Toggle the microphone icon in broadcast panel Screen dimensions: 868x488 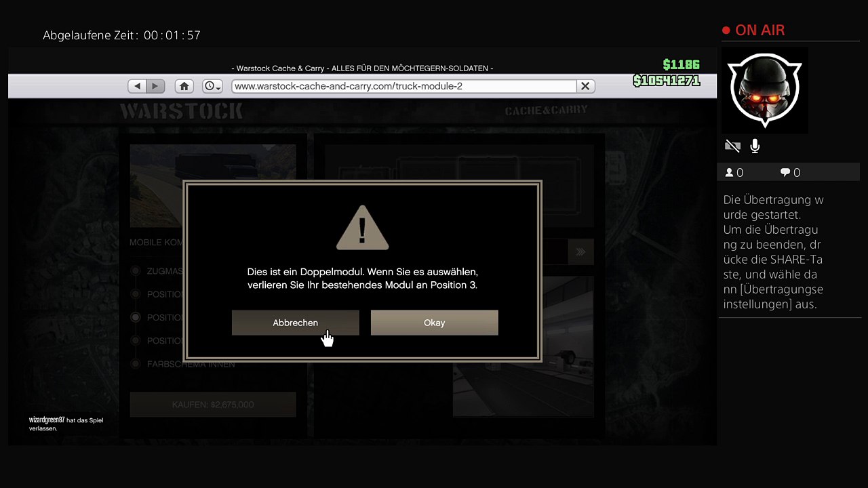tap(755, 146)
